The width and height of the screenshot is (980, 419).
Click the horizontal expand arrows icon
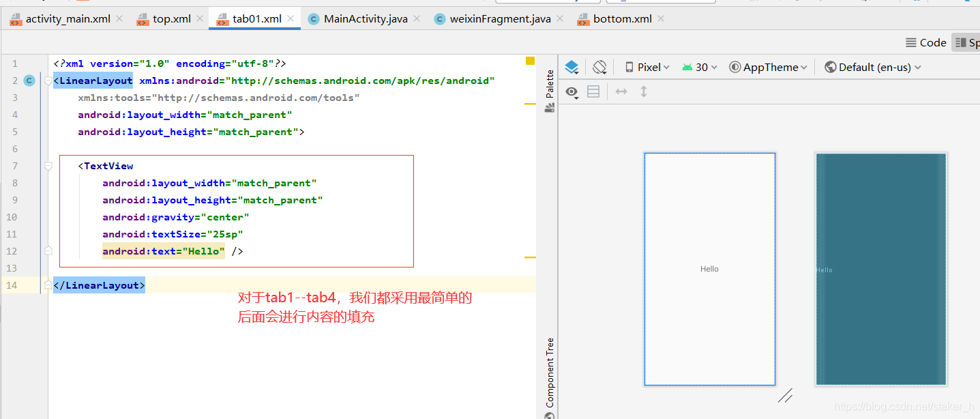point(621,91)
